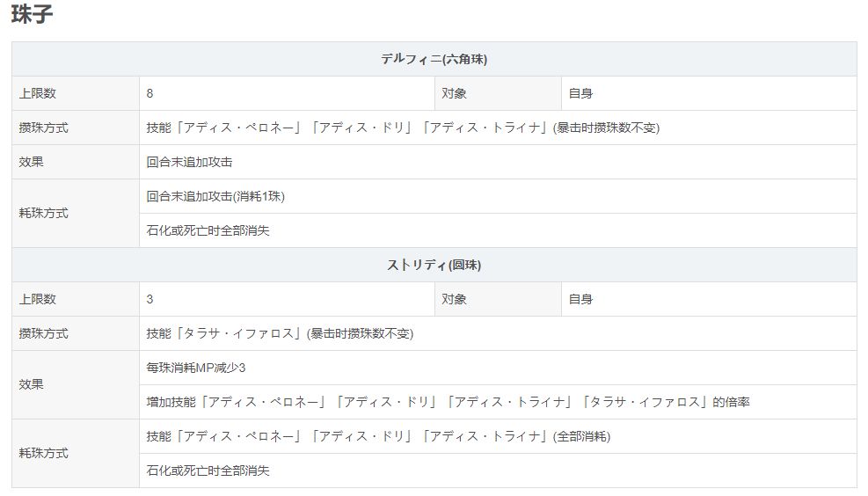
Task: Click the 技能「タラサ・イファロス」 gain method cell
Action: click(x=280, y=333)
